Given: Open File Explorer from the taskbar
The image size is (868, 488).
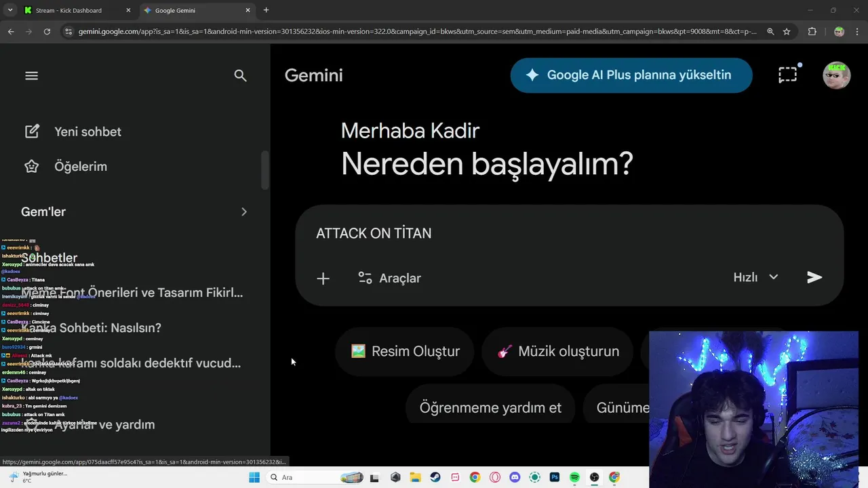Looking at the screenshot, I should tap(415, 477).
